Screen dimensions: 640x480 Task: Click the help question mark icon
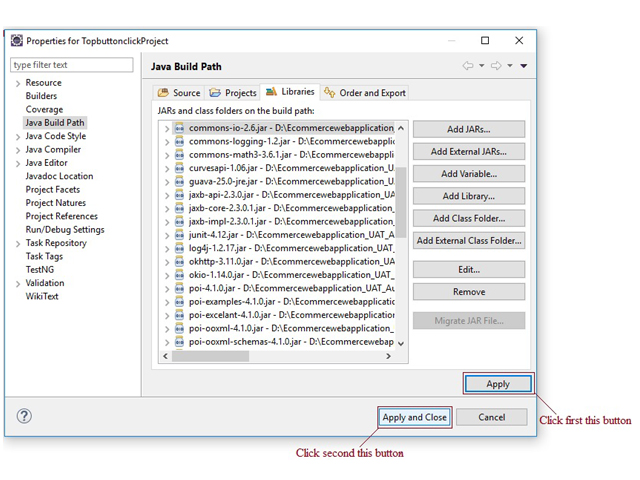(x=24, y=416)
